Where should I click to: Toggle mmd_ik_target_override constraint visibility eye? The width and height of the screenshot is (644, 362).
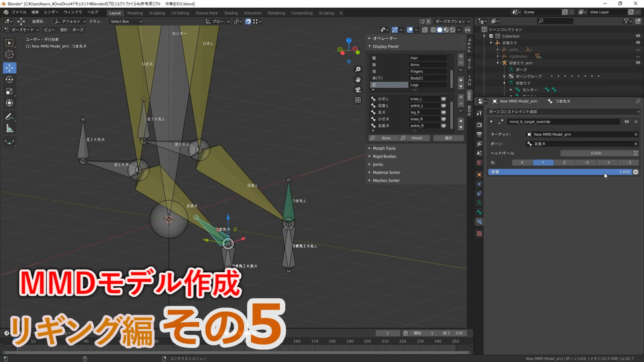(627, 121)
